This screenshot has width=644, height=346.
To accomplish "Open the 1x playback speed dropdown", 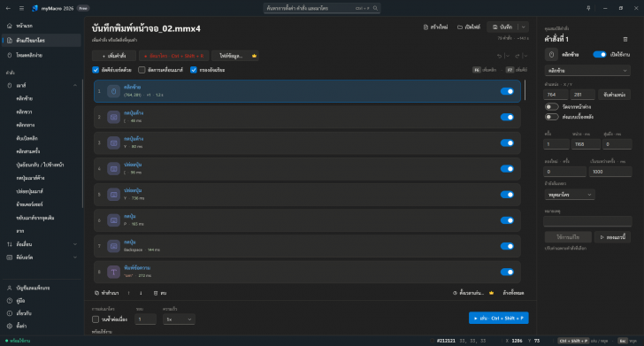I will coord(179,319).
